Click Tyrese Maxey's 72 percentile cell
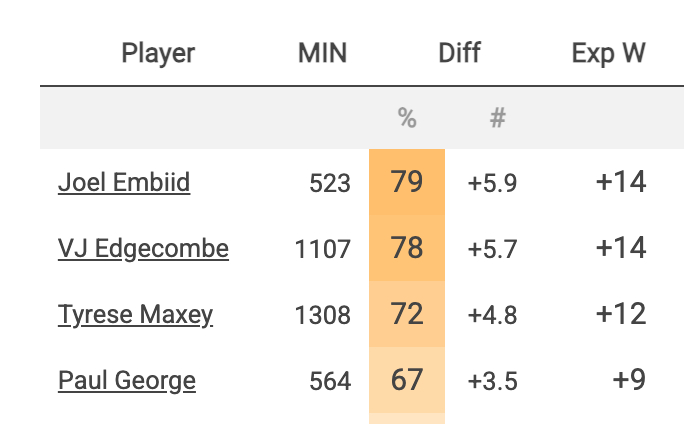The width and height of the screenshot is (684, 424). point(407,315)
